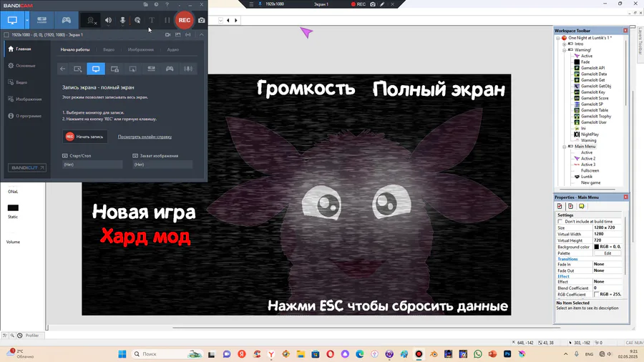This screenshot has height=362, width=644.
Task: Click Background color black swatch
Action: 596,247
